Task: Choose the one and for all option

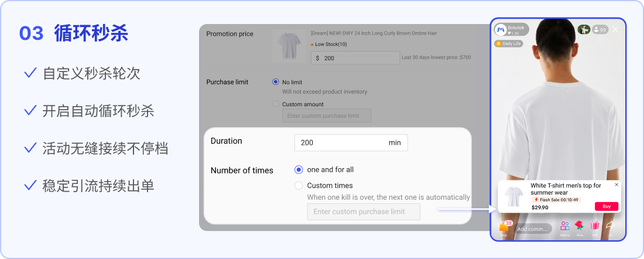Action: (299, 169)
